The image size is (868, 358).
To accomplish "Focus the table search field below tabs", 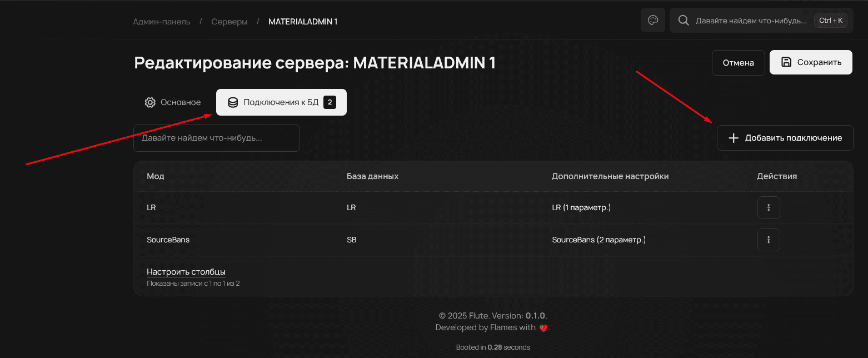I will pyautogui.click(x=216, y=138).
